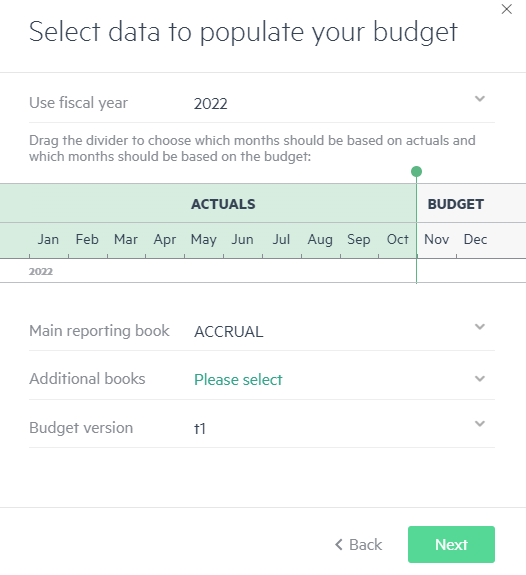Open the Budget version dropdown arrow
Viewport: 526px width, 575px height.
pos(480,424)
